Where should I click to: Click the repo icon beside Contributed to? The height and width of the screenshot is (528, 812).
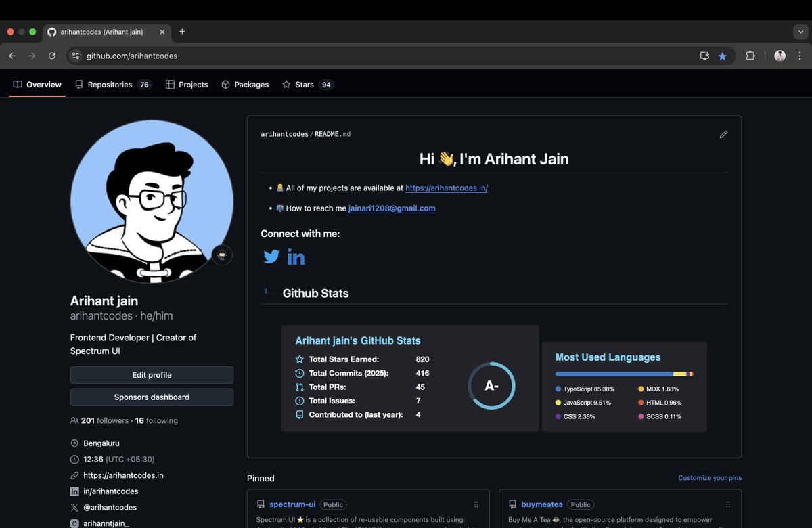tap(300, 414)
